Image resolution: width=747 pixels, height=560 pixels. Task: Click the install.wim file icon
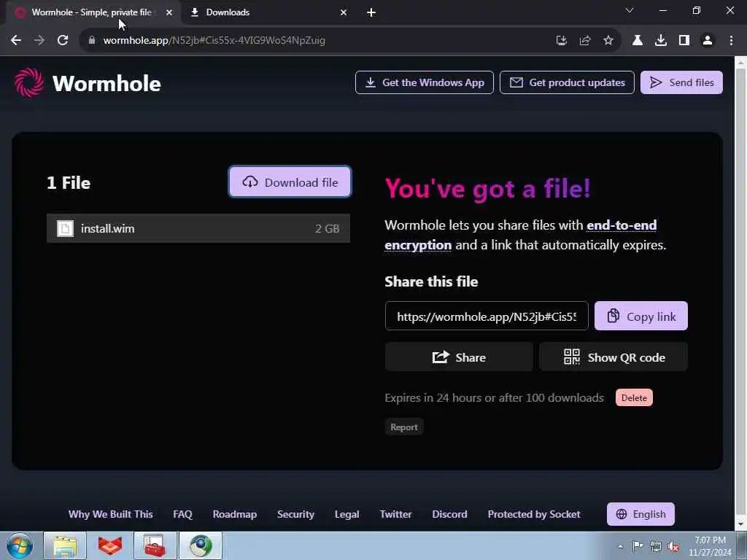[x=65, y=228]
